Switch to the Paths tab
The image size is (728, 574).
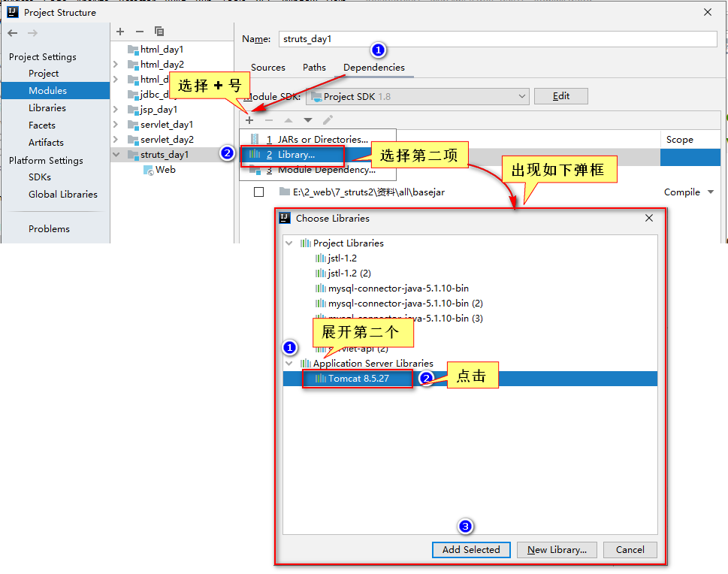(x=314, y=68)
